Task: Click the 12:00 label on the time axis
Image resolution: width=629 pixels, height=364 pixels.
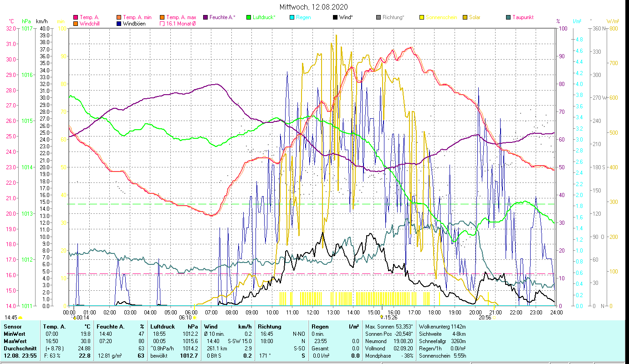Action: [313, 312]
